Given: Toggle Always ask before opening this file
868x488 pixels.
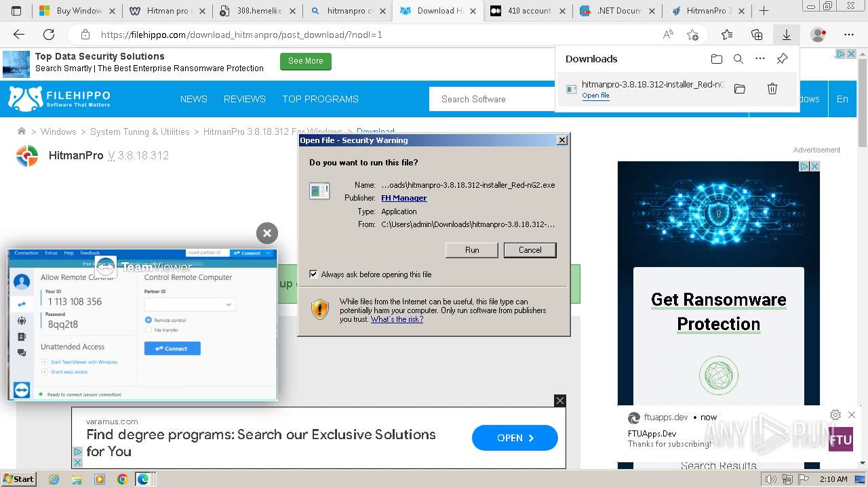Looking at the screenshot, I should pyautogui.click(x=313, y=274).
